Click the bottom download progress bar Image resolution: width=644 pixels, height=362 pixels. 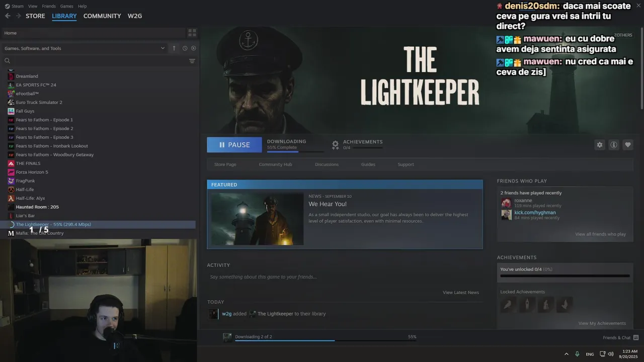pyautogui.click(x=326, y=341)
